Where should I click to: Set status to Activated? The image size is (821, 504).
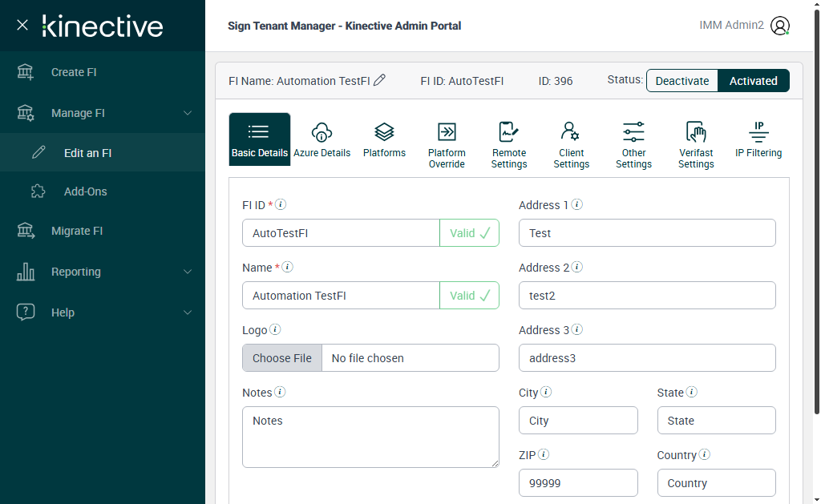click(x=753, y=81)
